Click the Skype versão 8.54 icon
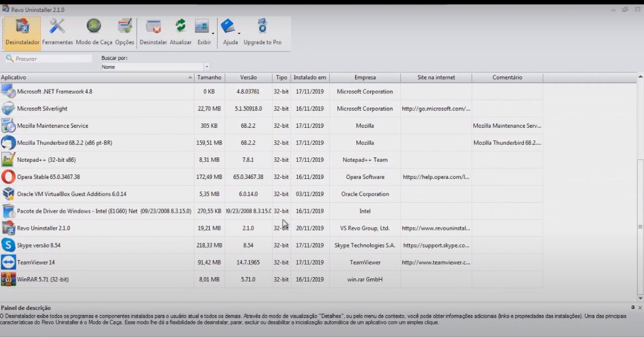This screenshot has width=644, height=337. coord(8,245)
